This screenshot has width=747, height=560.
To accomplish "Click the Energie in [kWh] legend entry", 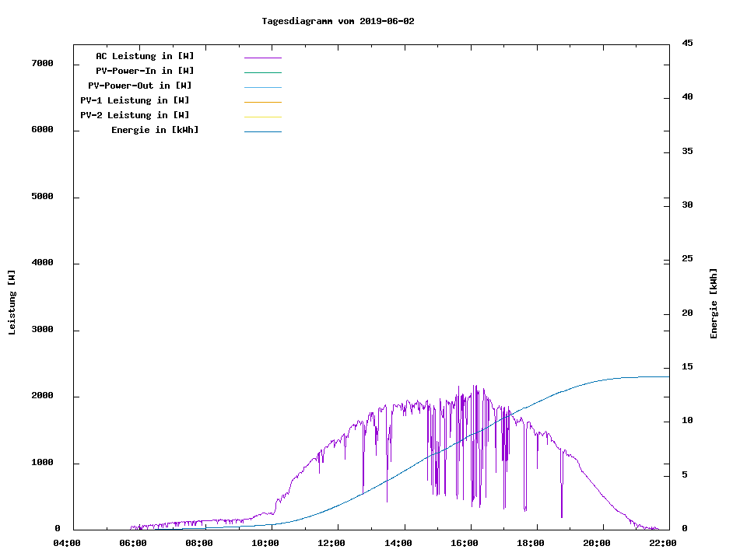I will tap(155, 130).
